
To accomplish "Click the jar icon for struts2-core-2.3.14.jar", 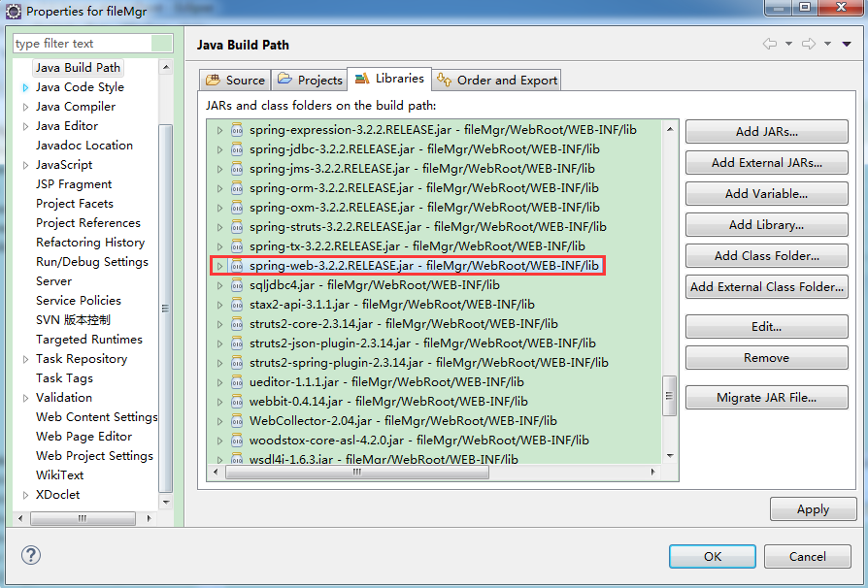I will pyautogui.click(x=237, y=323).
